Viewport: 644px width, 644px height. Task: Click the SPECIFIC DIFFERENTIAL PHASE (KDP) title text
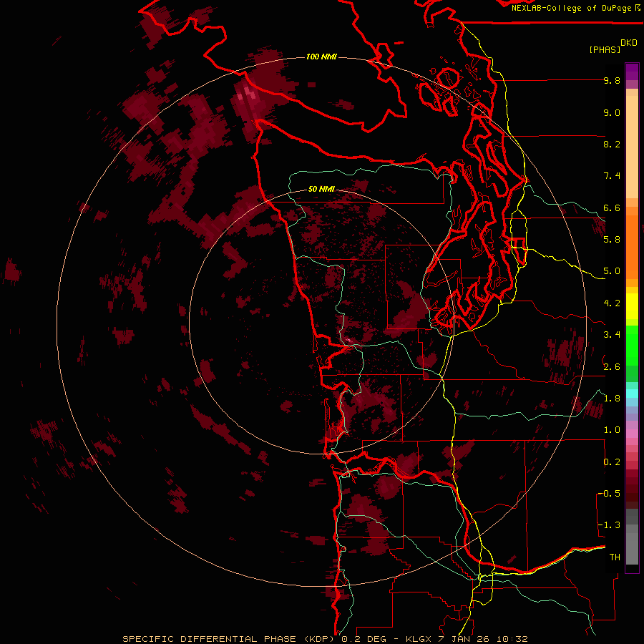pyautogui.click(x=228, y=639)
